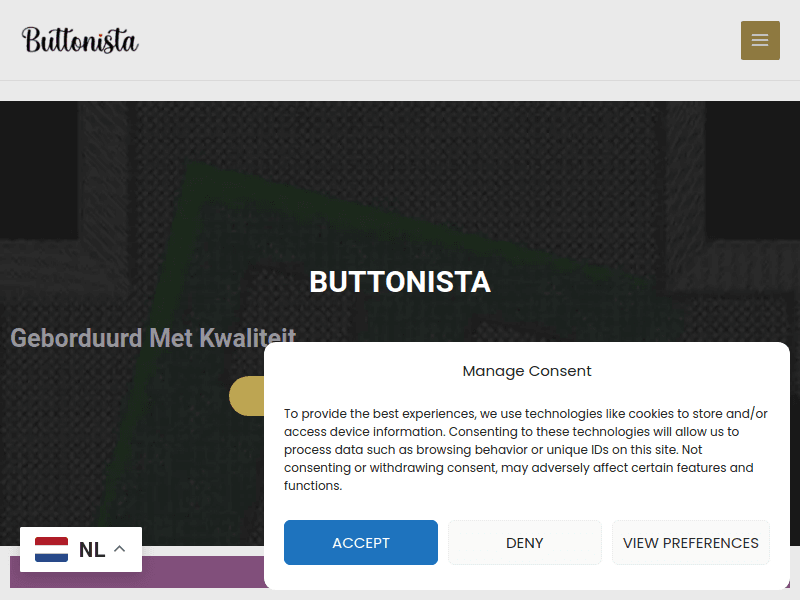Open VIEW PREFERENCES settings
800x600 pixels.
click(691, 542)
